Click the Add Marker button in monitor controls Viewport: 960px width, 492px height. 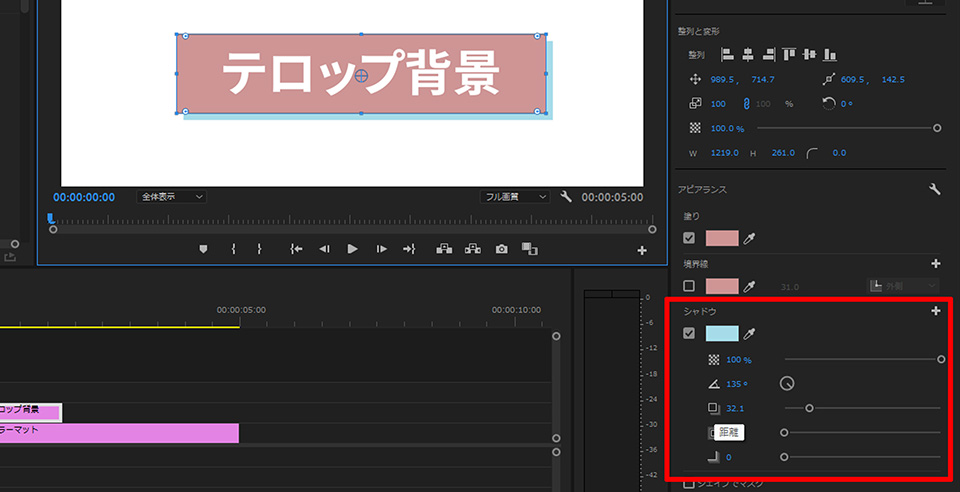[203, 249]
